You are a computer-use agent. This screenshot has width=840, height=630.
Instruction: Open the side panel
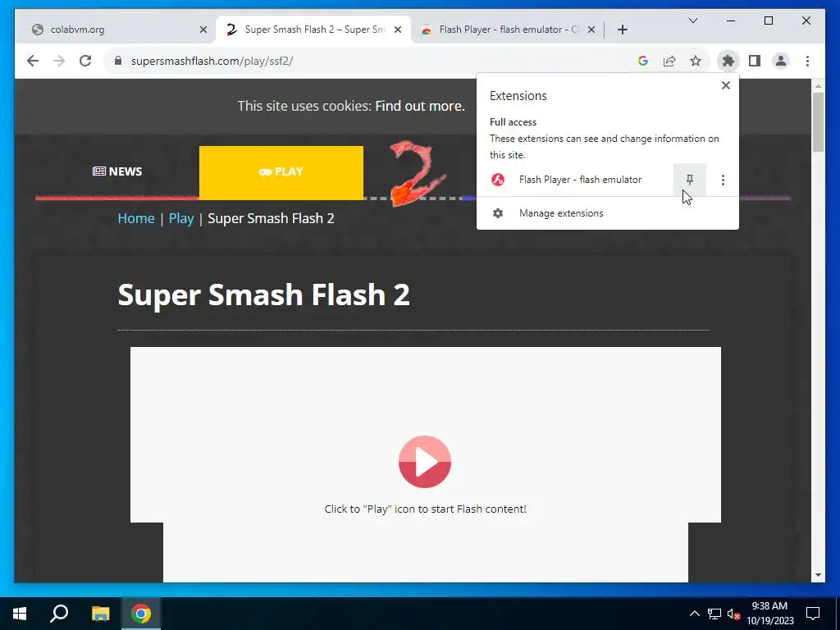click(755, 61)
